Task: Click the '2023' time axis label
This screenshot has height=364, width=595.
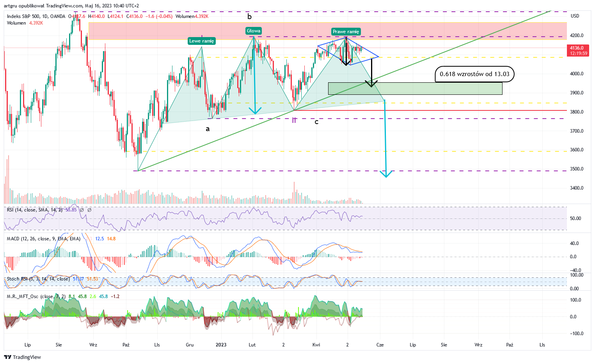Action: (221, 345)
